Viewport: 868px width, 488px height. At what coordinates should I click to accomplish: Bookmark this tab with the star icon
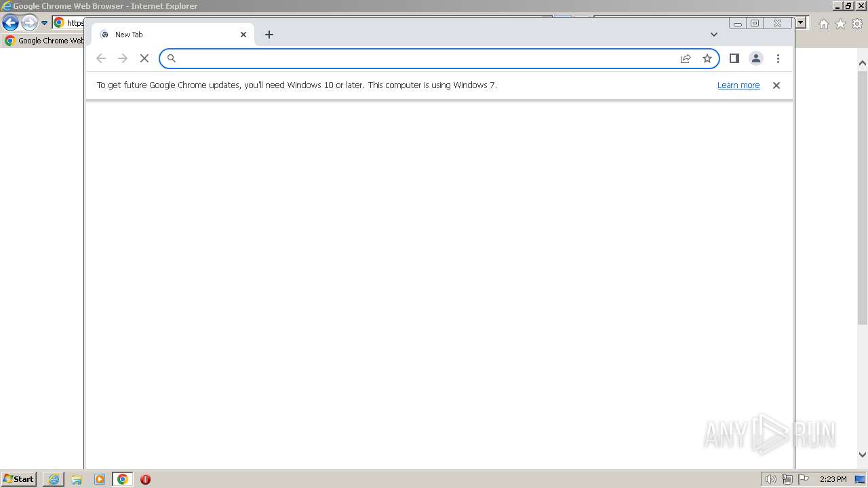pos(707,59)
